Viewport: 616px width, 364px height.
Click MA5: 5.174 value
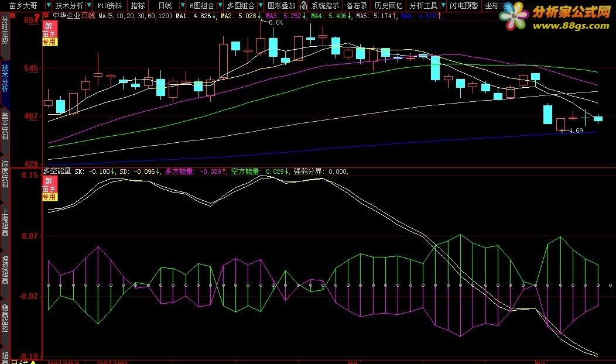click(x=377, y=16)
